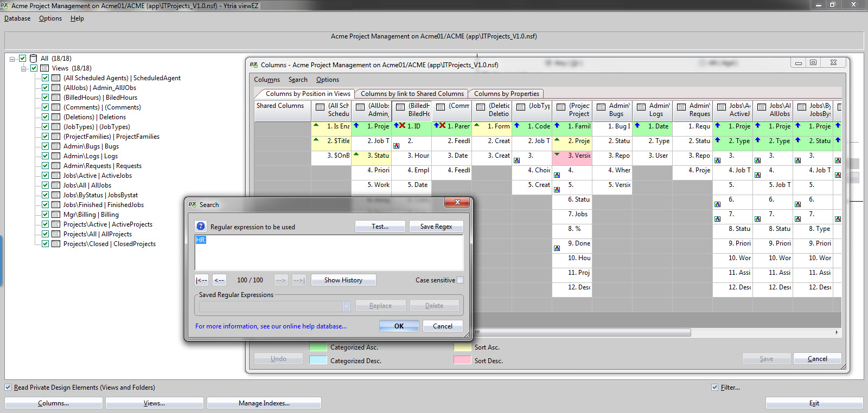Click the database icon beside All (18/18)

(x=34, y=58)
